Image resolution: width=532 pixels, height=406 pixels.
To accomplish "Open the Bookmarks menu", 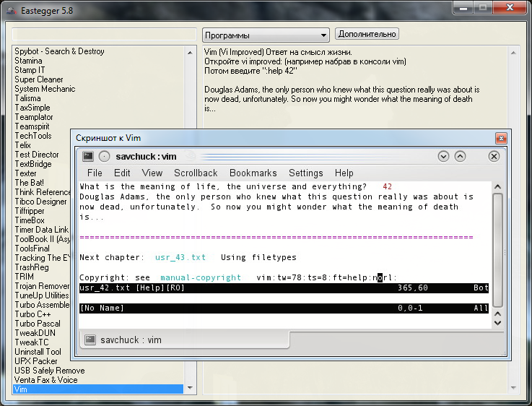I will click(x=253, y=173).
